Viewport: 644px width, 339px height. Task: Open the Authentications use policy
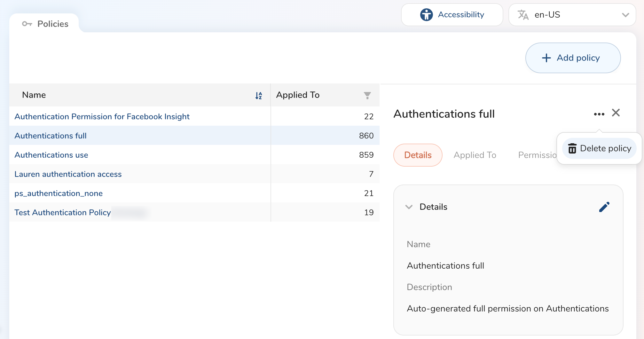(51, 155)
